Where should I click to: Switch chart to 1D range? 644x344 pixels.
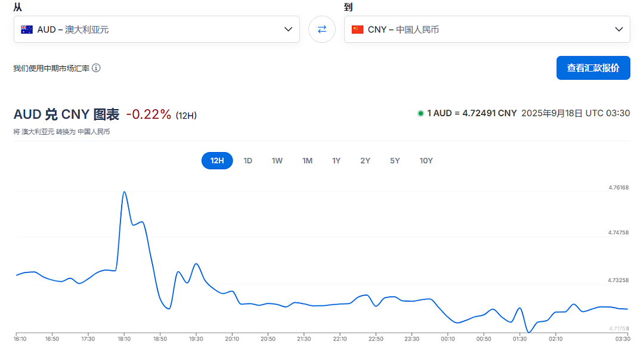247,160
